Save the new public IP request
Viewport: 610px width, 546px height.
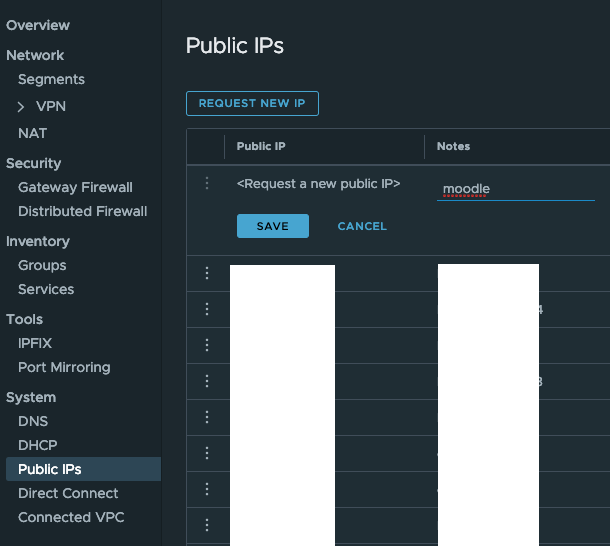point(272,226)
